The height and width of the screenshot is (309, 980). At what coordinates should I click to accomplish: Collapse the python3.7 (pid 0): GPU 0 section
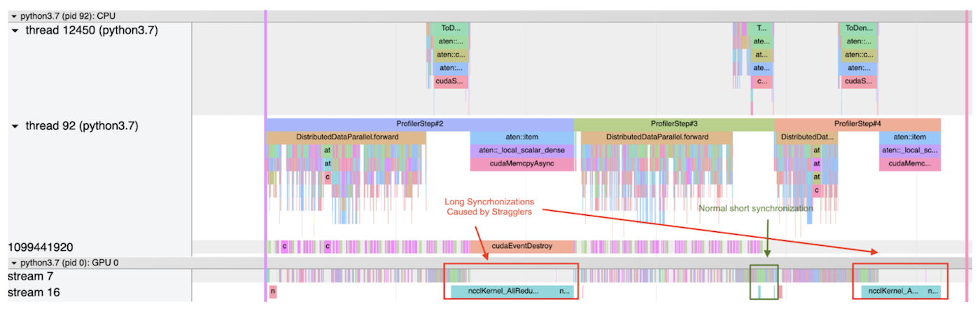[x=13, y=263]
